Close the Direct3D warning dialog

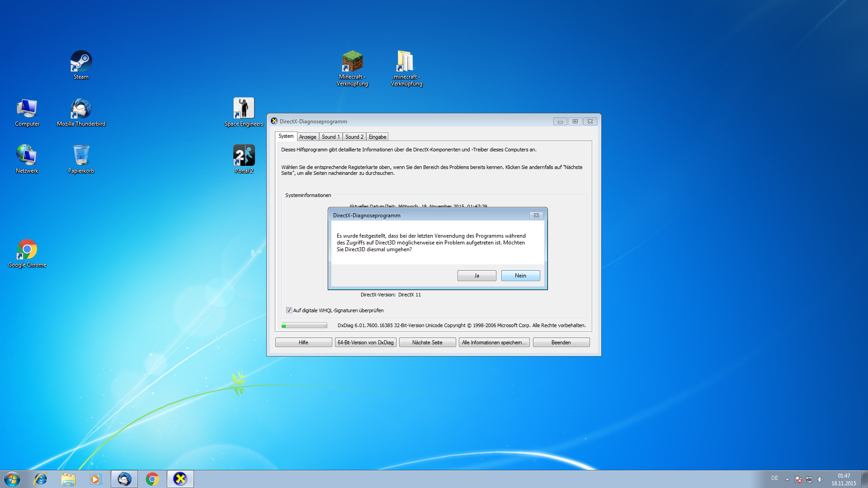coord(536,216)
